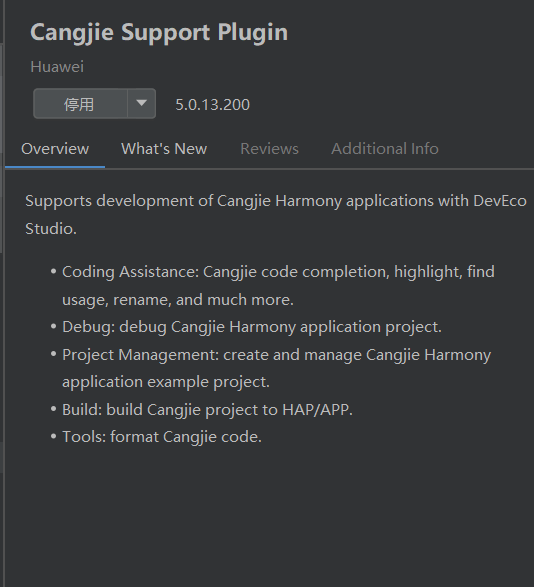Viewport: 534px width, 587px height.
Task: Click the Project Management bullet text
Action: [276, 368]
